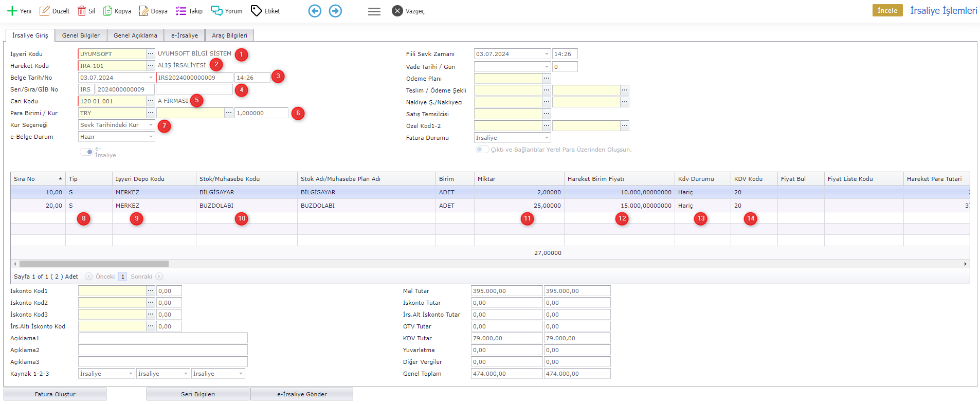Open Vade Tarihi date dropdown

pyautogui.click(x=547, y=67)
